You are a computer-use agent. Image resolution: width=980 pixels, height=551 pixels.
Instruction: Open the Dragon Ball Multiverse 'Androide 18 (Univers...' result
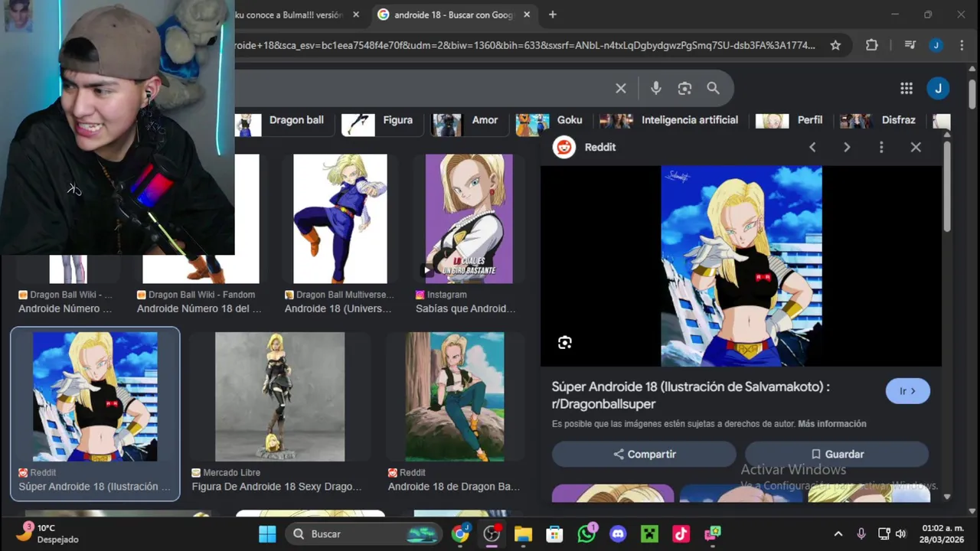coord(338,309)
